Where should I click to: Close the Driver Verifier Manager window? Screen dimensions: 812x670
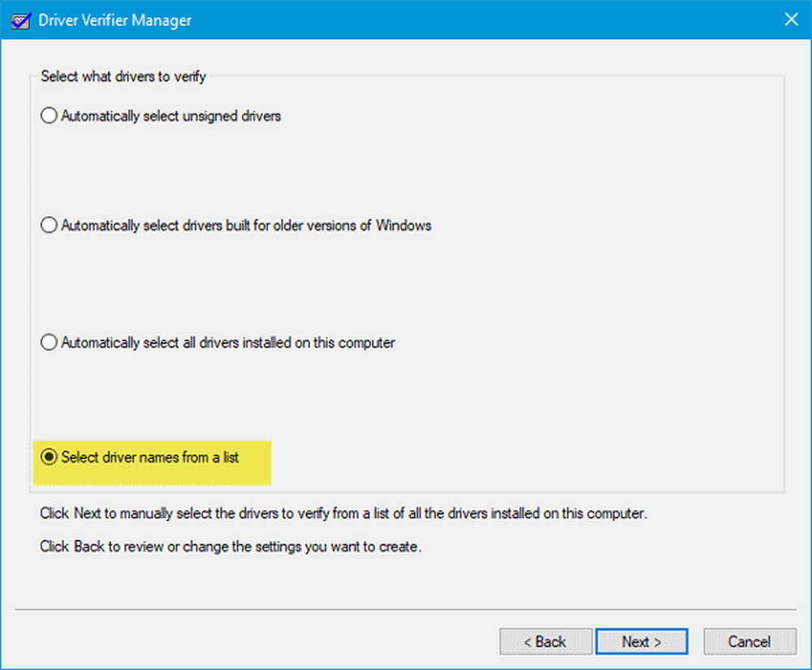tap(788, 19)
